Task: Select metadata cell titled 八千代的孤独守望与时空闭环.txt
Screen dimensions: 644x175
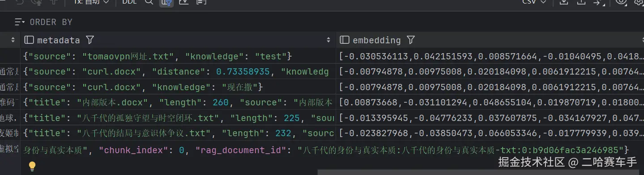Action: pos(178,118)
